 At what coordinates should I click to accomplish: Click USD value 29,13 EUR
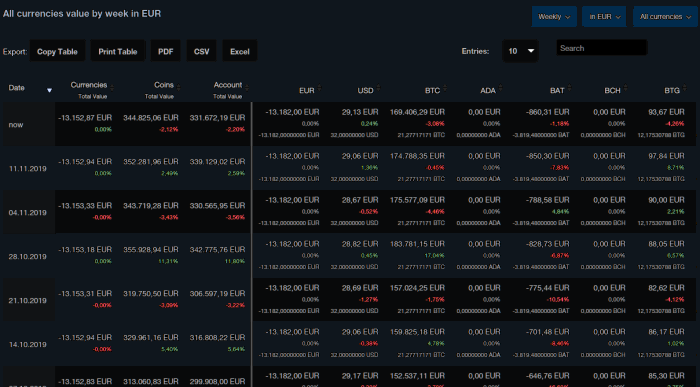(x=360, y=112)
